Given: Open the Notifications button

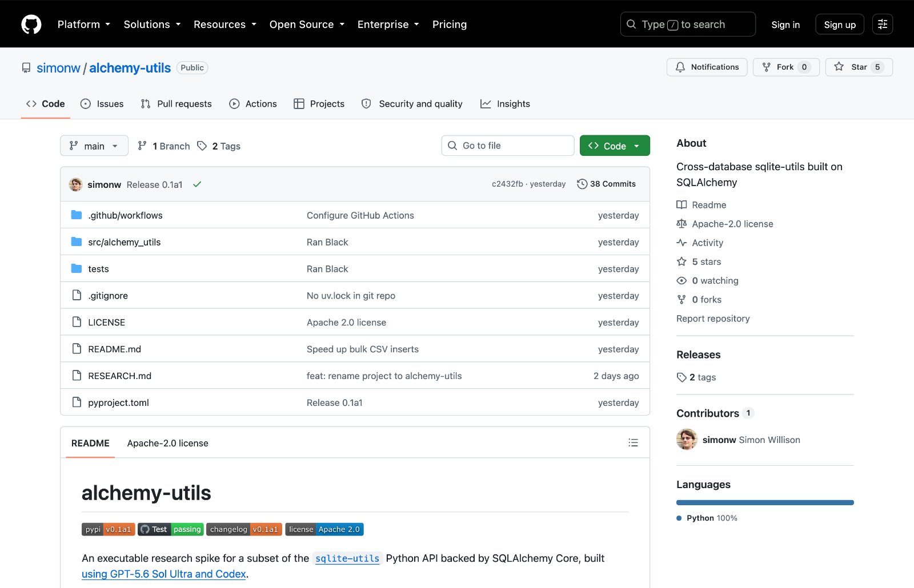Looking at the screenshot, I should (x=707, y=67).
